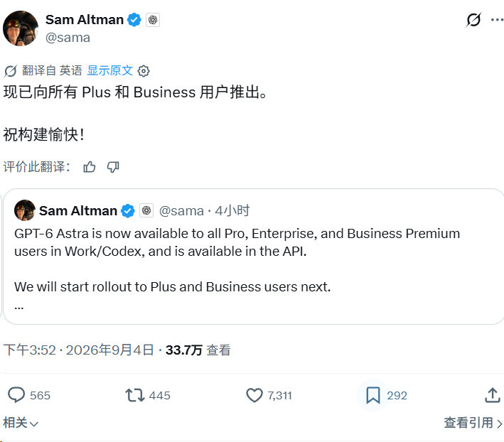Click thumbs up to rate translation
This screenshot has width=504, height=442.
[89, 167]
